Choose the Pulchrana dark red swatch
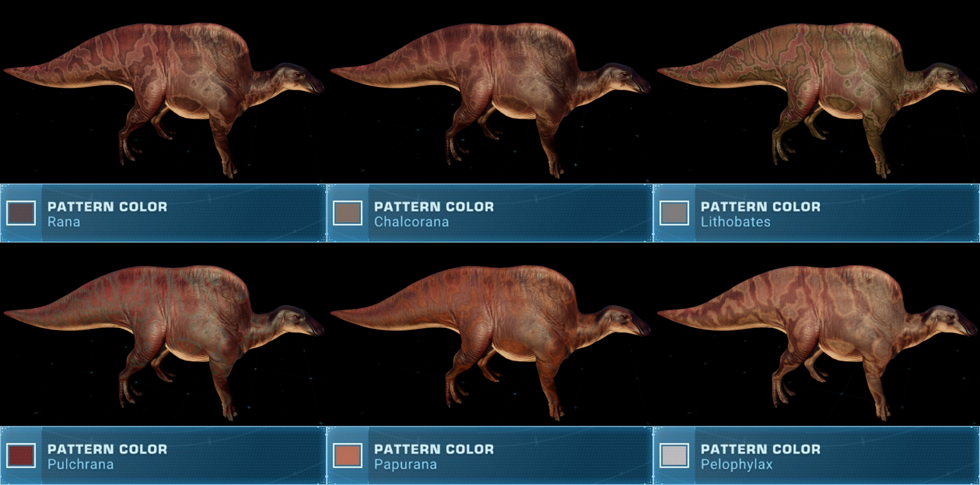This screenshot has height=485, width=980. coord(21,455)
